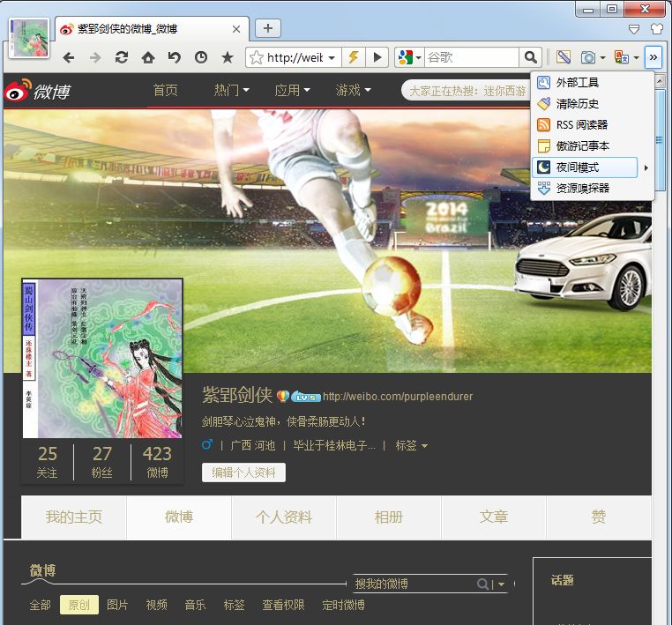This screenshot has height=625, width=672.
Task: Click the 编辑个人资料 button
Action: click(x=243, y=472)
